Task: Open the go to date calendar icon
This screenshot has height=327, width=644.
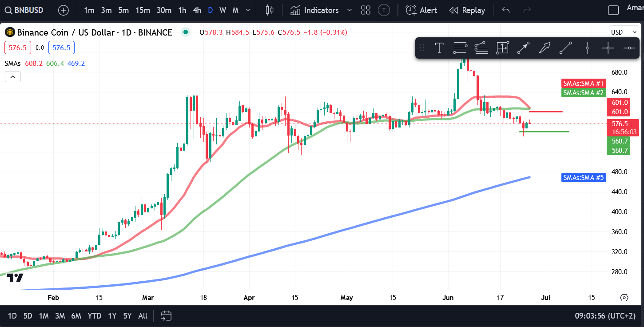Action: [x=166, y=316]
